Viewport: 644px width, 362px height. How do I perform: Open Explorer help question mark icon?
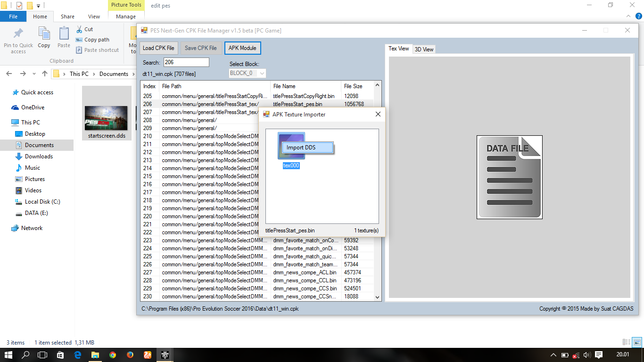[x=638, y=16]
